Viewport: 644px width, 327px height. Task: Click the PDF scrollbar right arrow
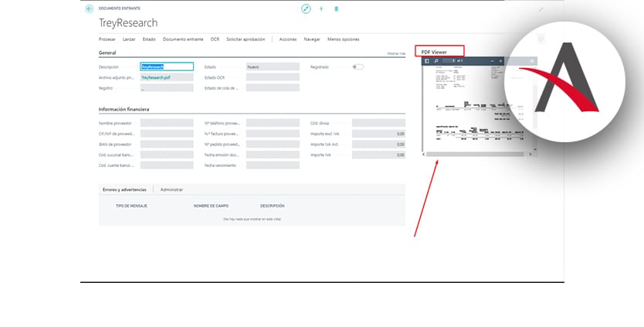[530, 155]
